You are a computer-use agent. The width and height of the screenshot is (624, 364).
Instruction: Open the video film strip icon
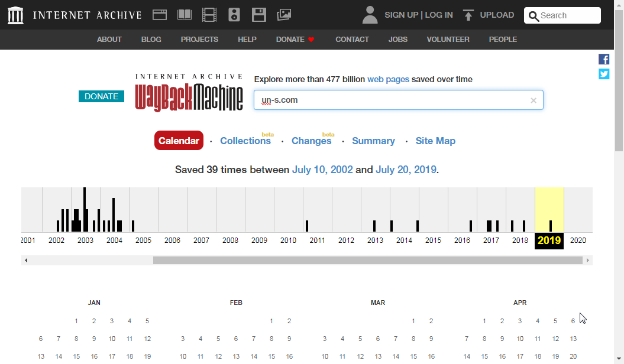pyautogui.click(x=209, y=15)
